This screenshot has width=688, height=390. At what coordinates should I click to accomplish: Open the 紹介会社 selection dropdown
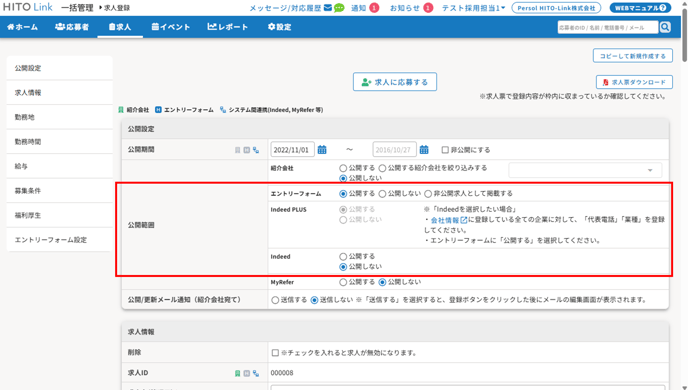click(585, 170)
